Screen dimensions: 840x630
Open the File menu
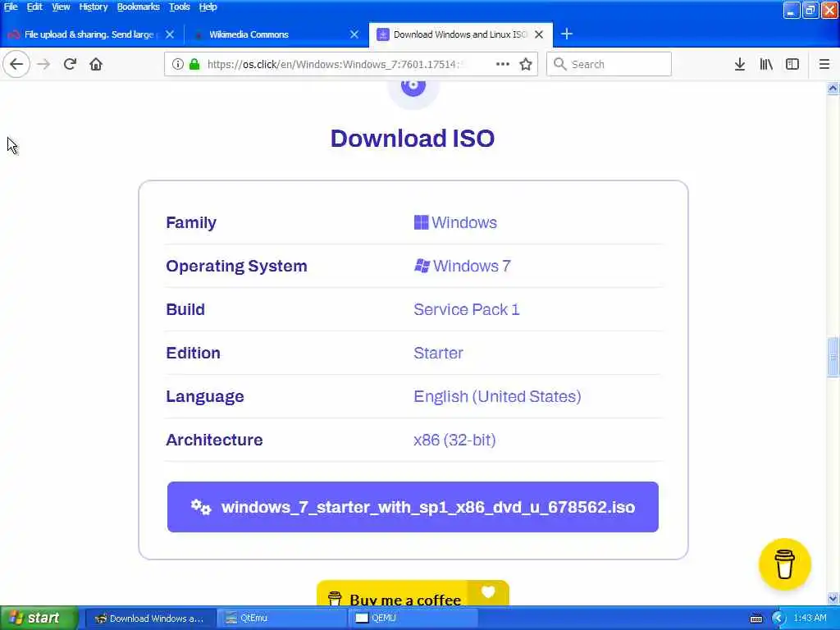coord(11,7)
